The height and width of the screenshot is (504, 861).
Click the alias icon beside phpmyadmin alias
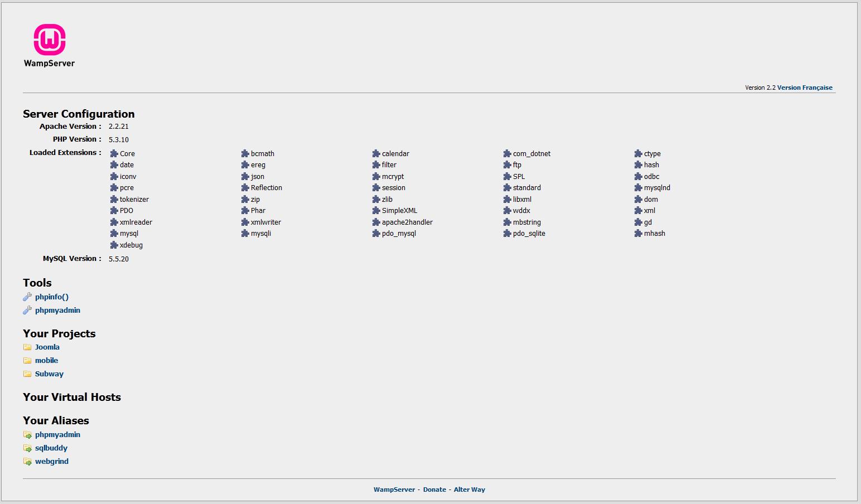[27, 434]
